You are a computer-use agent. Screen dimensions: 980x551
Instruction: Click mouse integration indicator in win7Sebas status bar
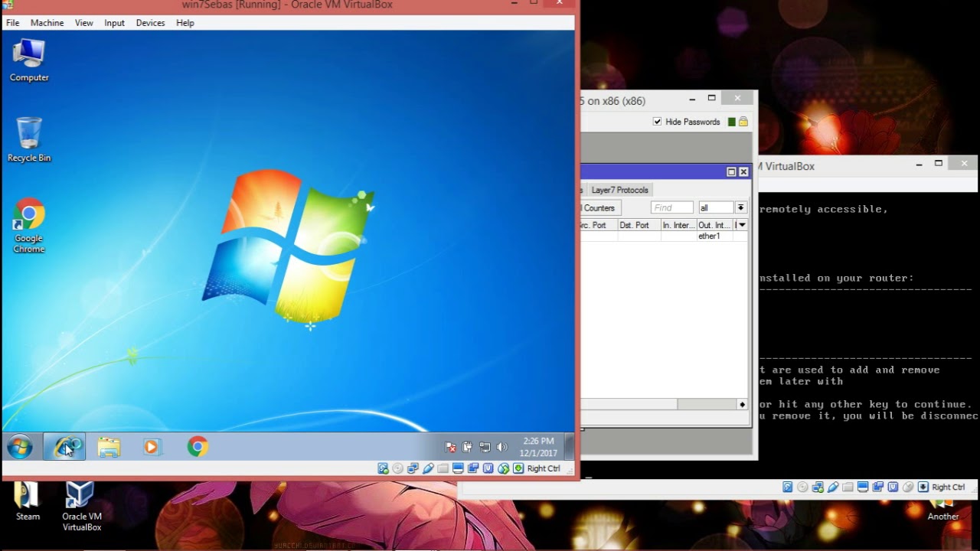pyautogui.click(x=504, y=468)
